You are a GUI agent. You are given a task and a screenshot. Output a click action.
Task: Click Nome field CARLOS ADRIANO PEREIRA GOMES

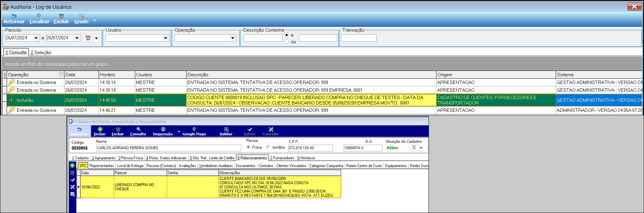pyautogui.click(x=168, y=148)
